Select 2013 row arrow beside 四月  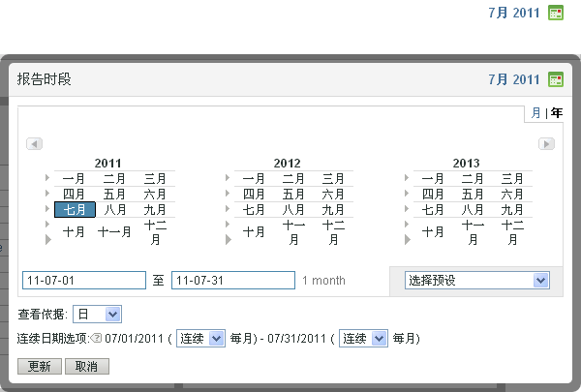(407, 193)
